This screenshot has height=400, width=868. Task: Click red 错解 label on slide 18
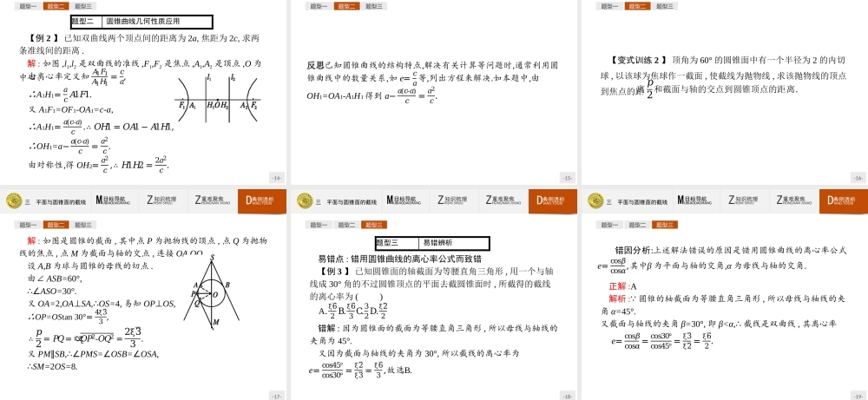point(325,328)
